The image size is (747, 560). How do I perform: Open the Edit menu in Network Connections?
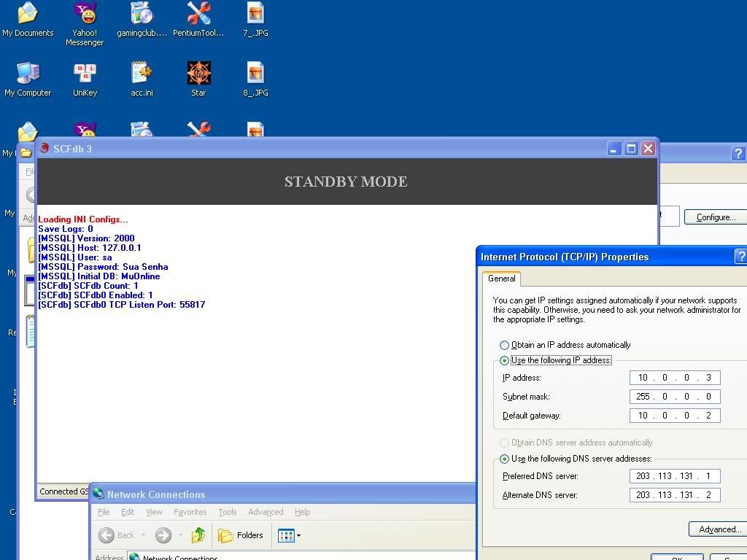(127, 512)
